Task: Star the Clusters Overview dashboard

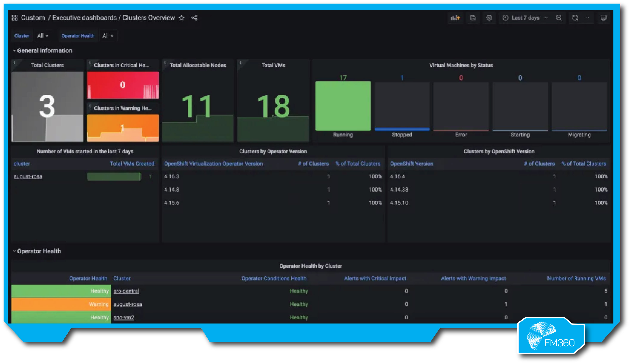Action: click(182, 18)
